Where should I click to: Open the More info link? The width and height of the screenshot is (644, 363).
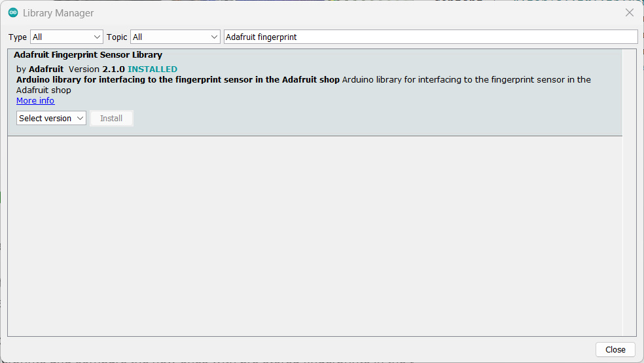click(35, 101)
